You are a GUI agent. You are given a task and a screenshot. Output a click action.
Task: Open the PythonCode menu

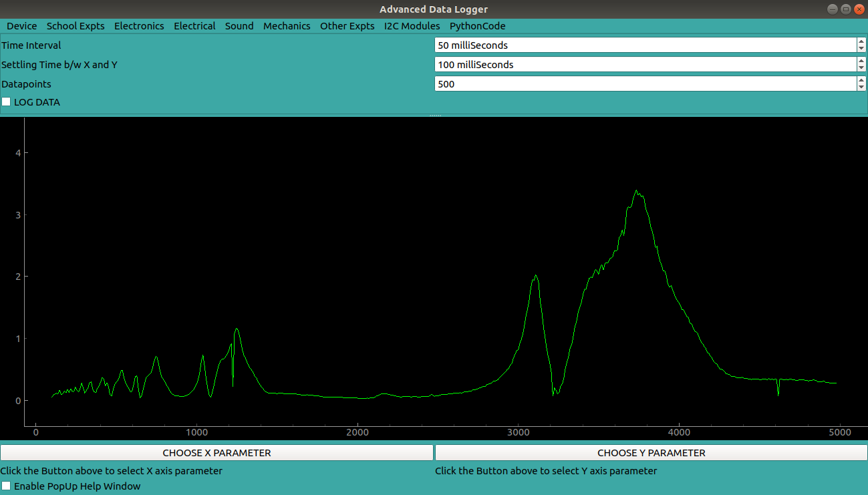pos(477,26)
